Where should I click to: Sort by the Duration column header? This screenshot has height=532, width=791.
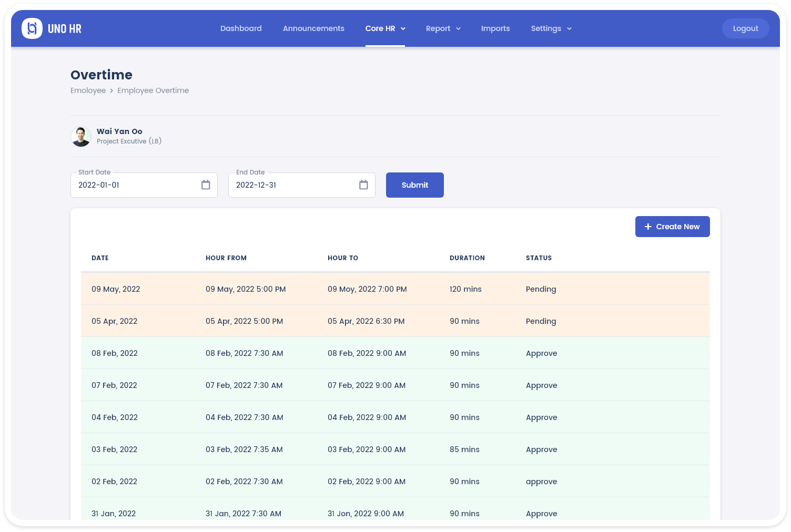point(467,258)
